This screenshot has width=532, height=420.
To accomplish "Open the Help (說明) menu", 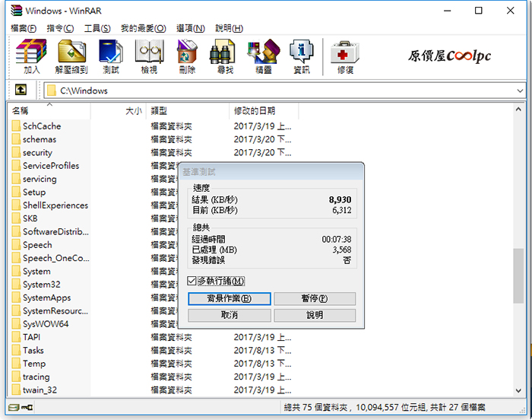I will pos(230,28).
